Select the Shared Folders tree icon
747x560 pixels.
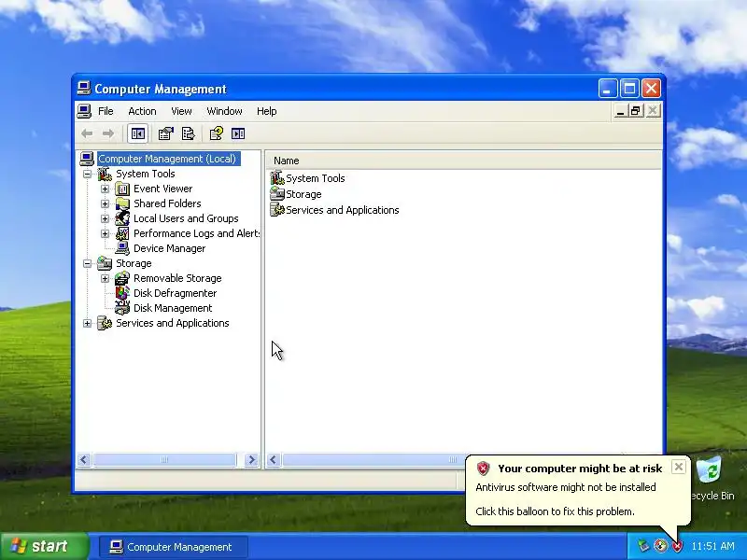coord(122,203)
